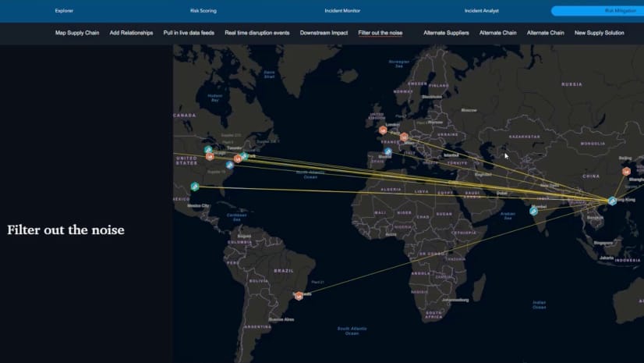Select the orange marker near Shanghai
This screenshot has height=363, width=644.
pos(626,172)
